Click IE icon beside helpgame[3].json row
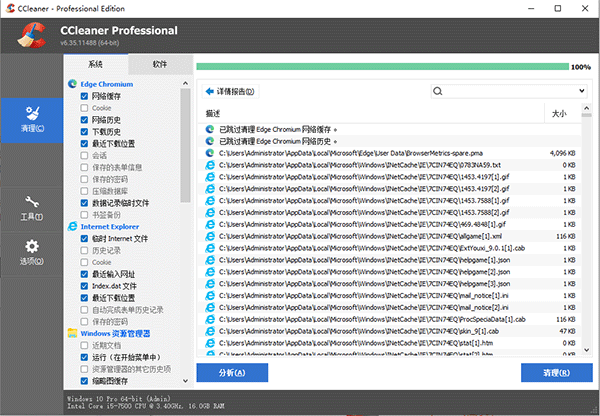This screenshot has height=416, width=600. [210, 284]
